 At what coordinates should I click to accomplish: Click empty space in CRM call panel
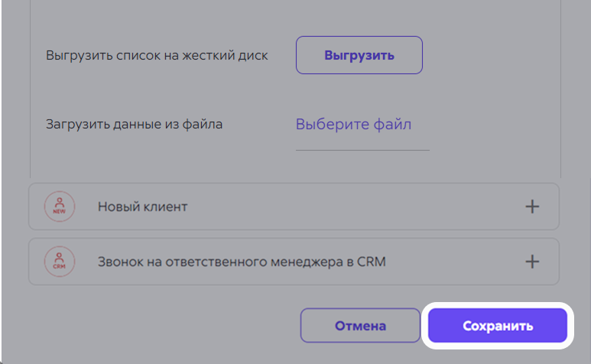pyautogui.click(x=453, y=262)
